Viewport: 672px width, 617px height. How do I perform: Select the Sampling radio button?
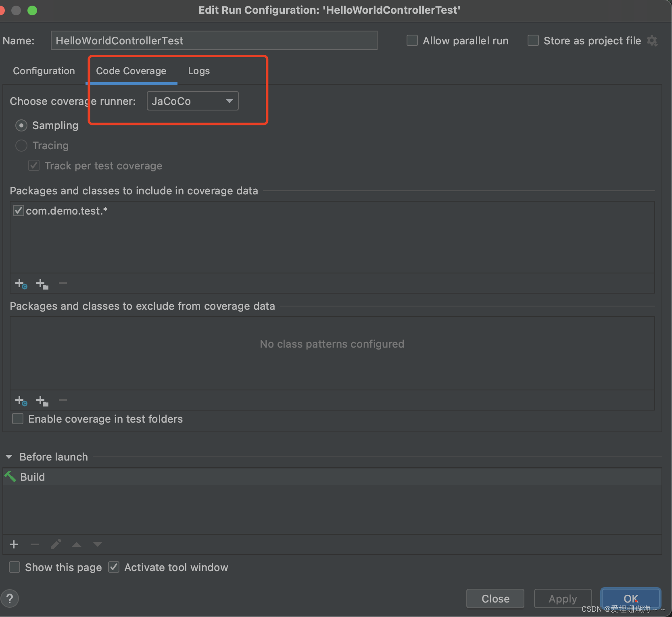pyautogui.click(x=21, y=125)
